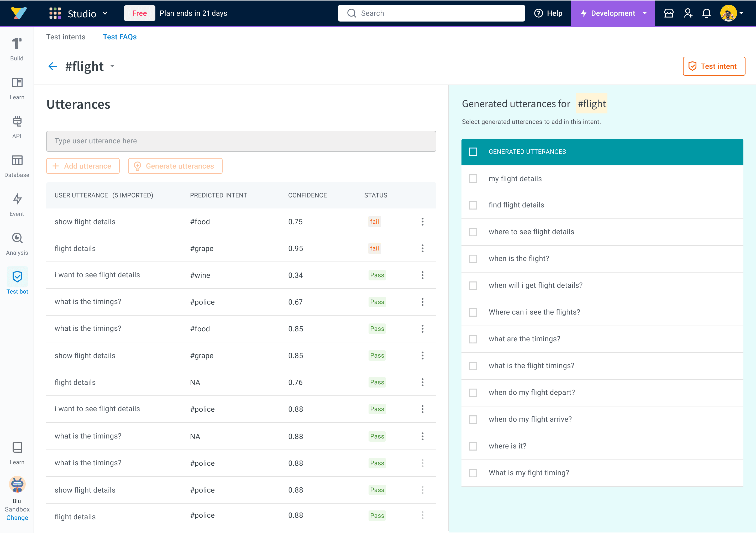The height and width of the screenshot is (533, 756).
Task: Click Generate utterances button
Action: click(x=175, y=166)
